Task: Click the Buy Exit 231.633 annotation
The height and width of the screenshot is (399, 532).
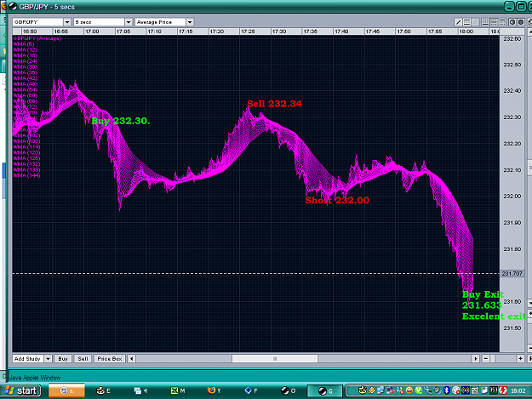Action: [483, 299]
